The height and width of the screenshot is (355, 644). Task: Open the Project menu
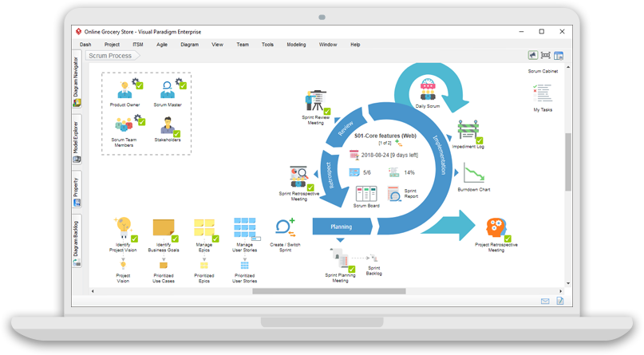coord(112,45)
